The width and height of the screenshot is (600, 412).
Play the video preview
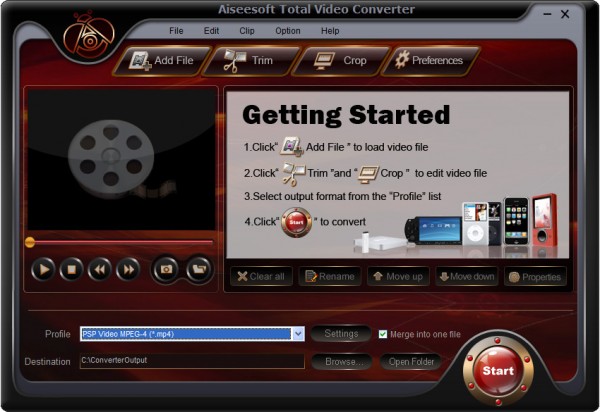click(43, 270)
